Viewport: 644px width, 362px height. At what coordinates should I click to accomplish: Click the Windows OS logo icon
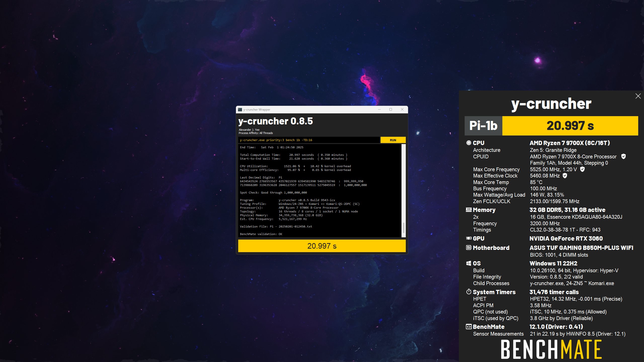pos(469,263)
